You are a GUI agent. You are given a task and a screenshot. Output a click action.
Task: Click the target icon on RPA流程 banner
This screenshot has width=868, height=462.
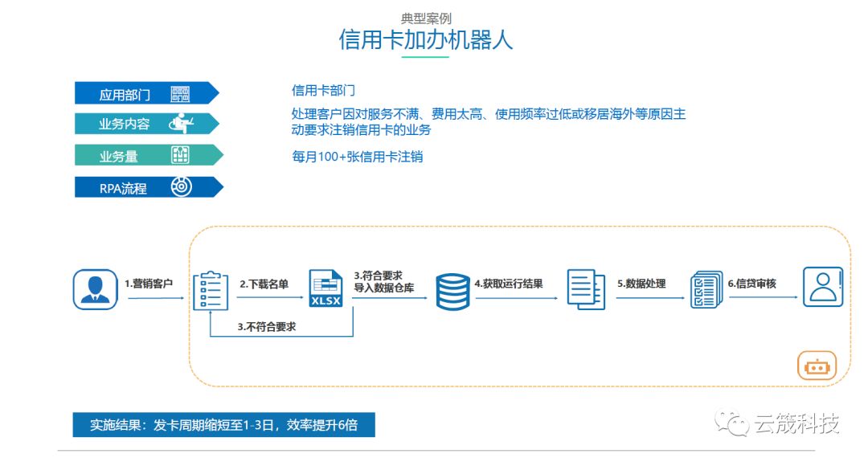181,187
